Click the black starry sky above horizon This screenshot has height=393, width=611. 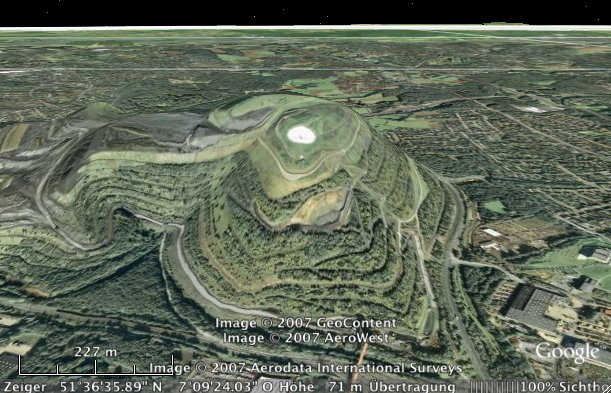[306, 12]
